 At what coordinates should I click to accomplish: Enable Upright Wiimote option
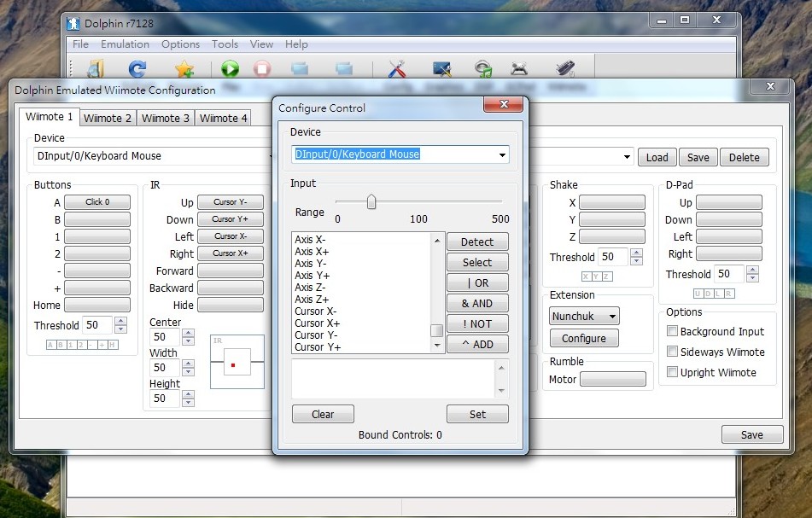tap(672, 372)
